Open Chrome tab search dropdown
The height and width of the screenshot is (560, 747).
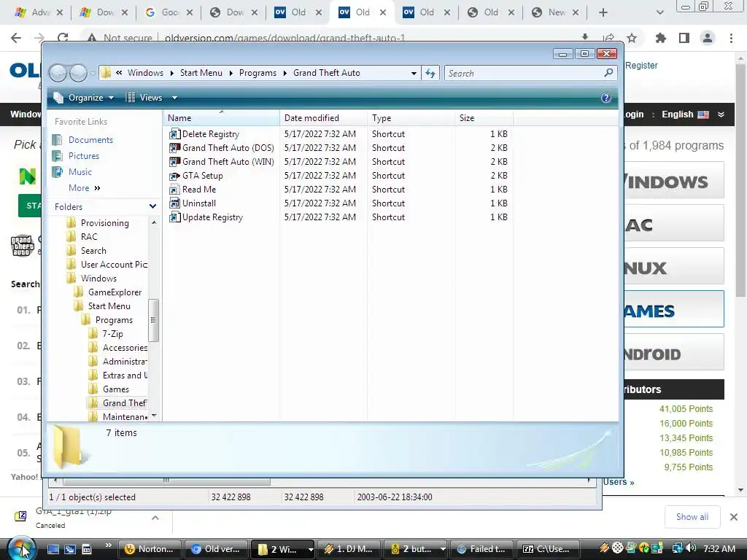point(659,12)
